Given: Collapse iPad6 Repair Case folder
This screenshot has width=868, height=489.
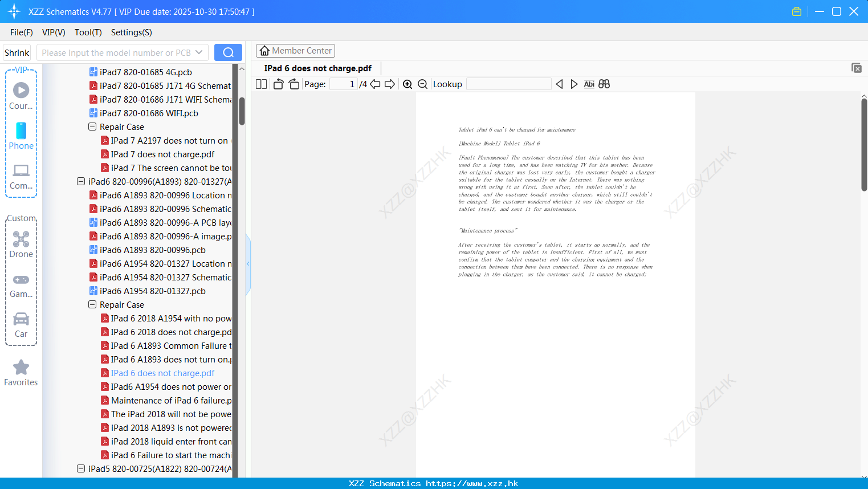Looking at the screenshot, I should [x=92, y=305].
